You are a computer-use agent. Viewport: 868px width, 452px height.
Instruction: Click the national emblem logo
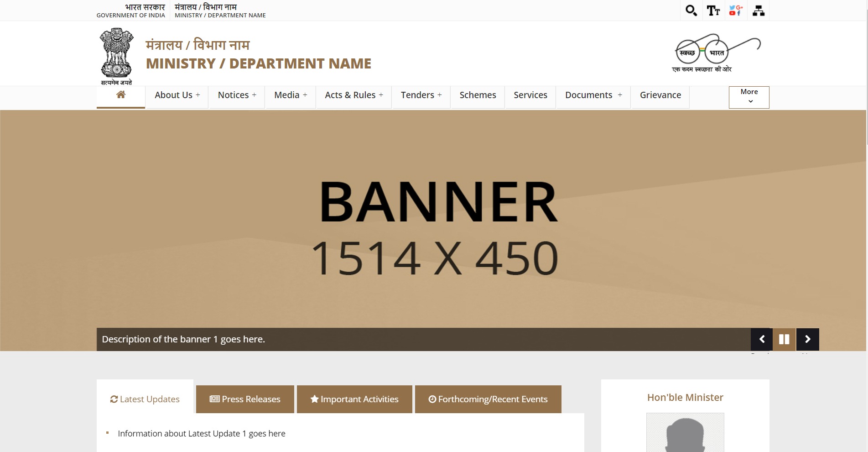pyautogui.click(x=116, y=56)
